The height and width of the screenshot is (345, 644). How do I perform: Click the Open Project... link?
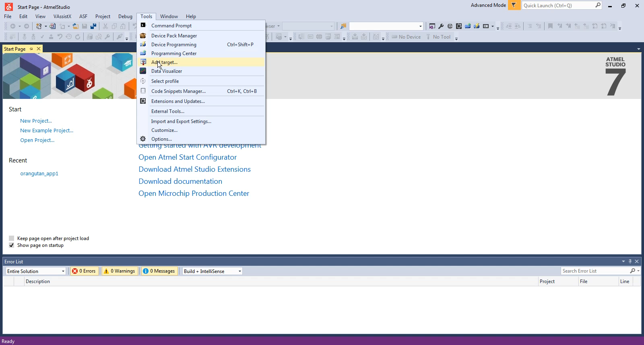37,140
